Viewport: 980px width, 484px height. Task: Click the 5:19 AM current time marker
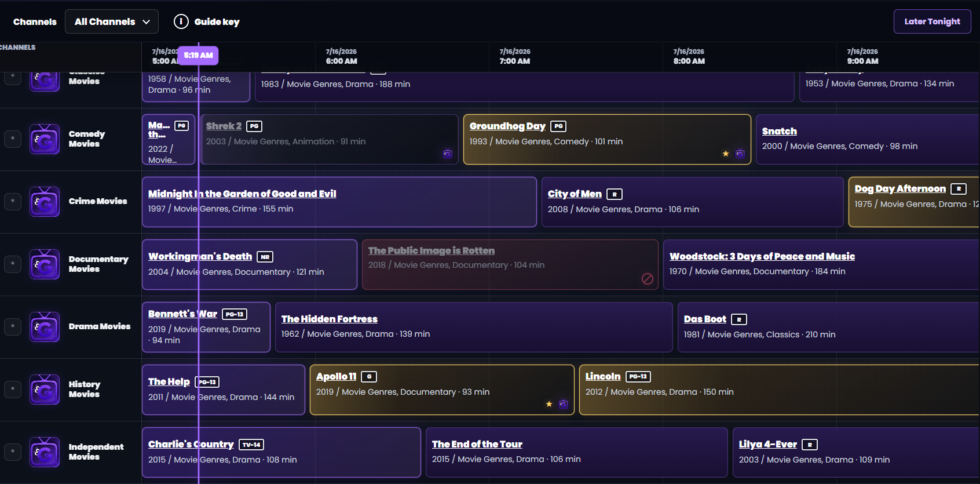point(198,55)
